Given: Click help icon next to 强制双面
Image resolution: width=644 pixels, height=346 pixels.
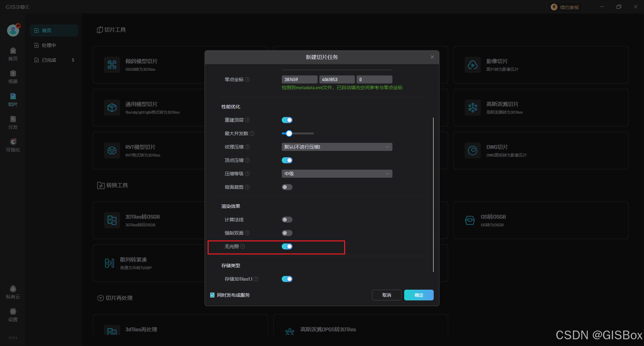Looking at the screenshot, I should click(247, 233).
